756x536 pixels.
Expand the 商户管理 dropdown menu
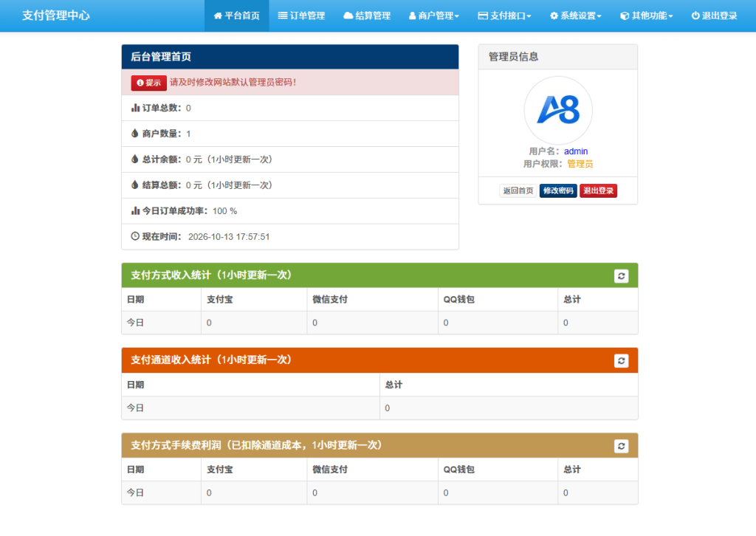tap(434, 16)
